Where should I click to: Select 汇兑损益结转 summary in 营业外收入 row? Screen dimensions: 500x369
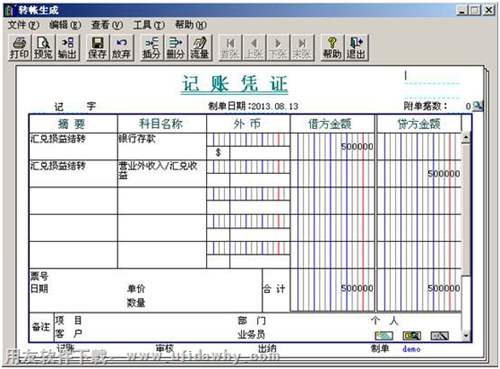point(73,173)
